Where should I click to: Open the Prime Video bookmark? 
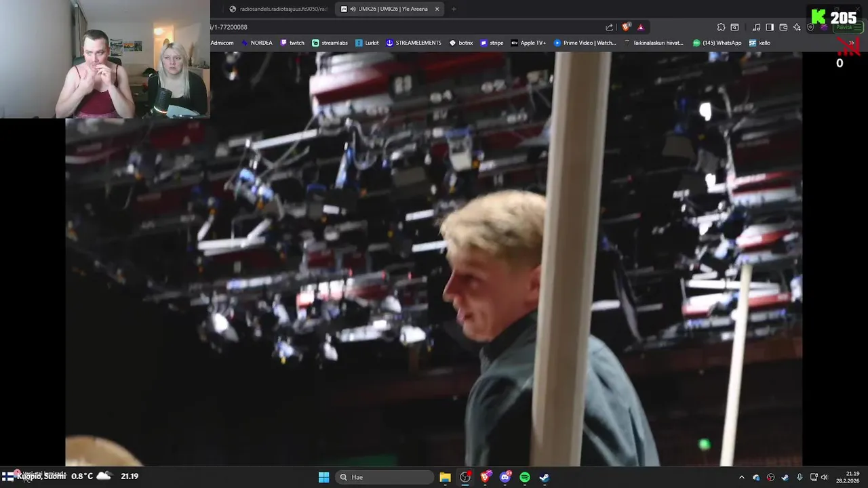click(x=585, y=43)
